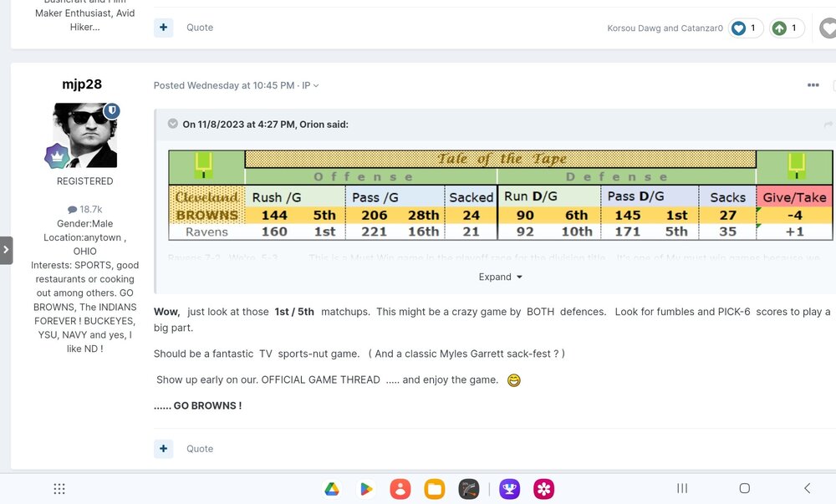Open Google Drive from the dock
The height and width of the screenshot is (504, 836).
click(x=332, y=489)
